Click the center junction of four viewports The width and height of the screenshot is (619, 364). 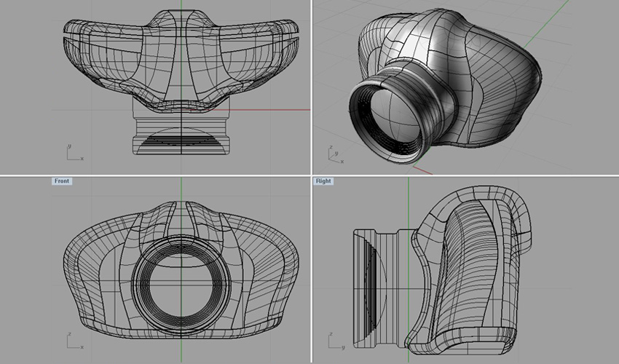pyautogui.click(x=311, y=175)
